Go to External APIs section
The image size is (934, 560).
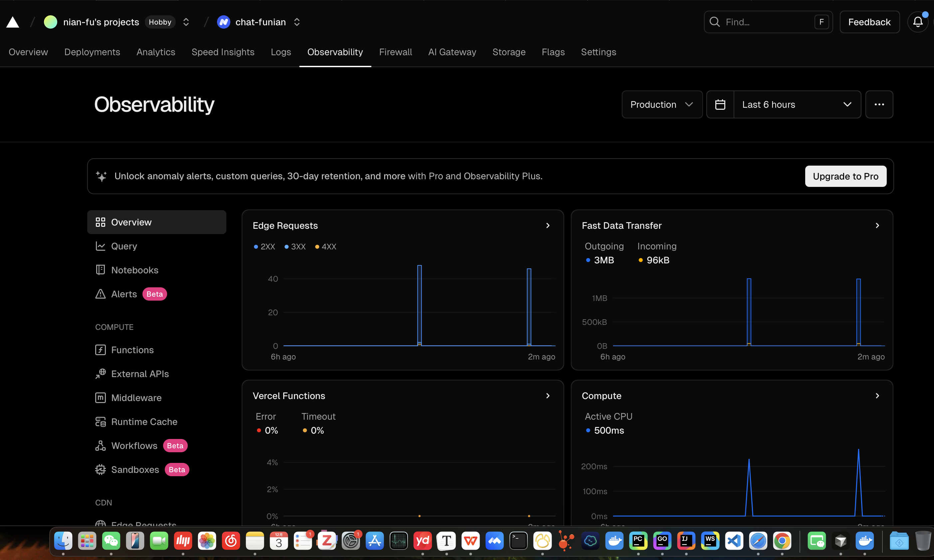pos(140,373)
